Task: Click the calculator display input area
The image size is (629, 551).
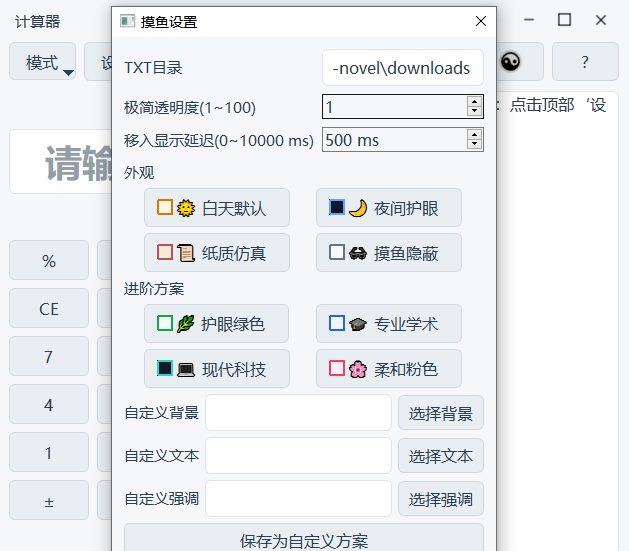Action: click(x=61, y=162)
